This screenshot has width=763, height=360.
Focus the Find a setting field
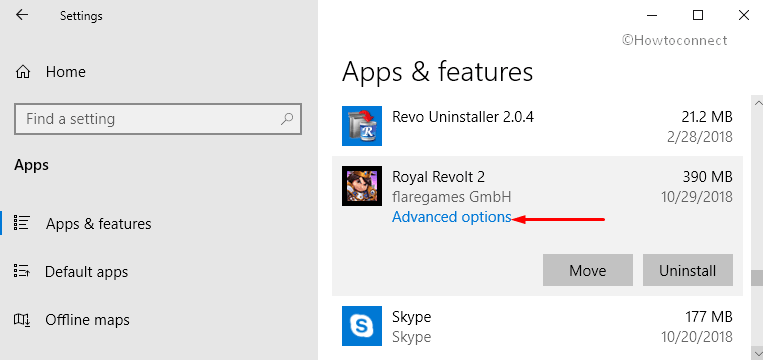(x=158, y=118)
